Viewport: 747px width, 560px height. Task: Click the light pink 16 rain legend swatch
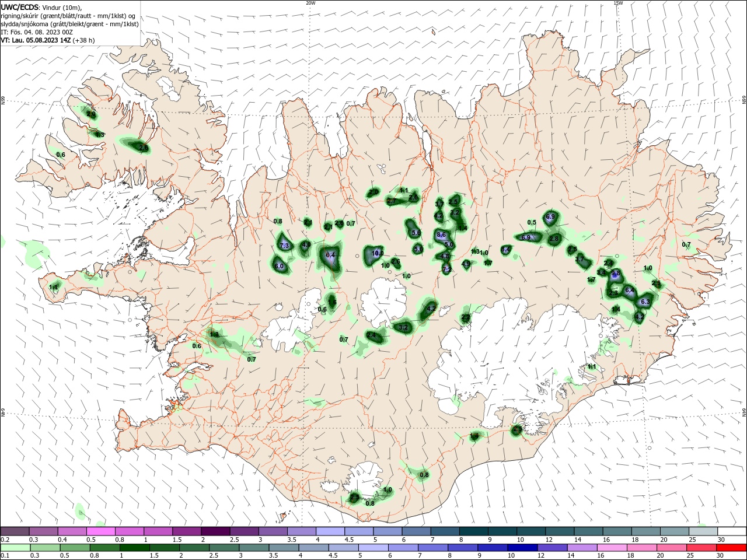click(x=612, y=548)
